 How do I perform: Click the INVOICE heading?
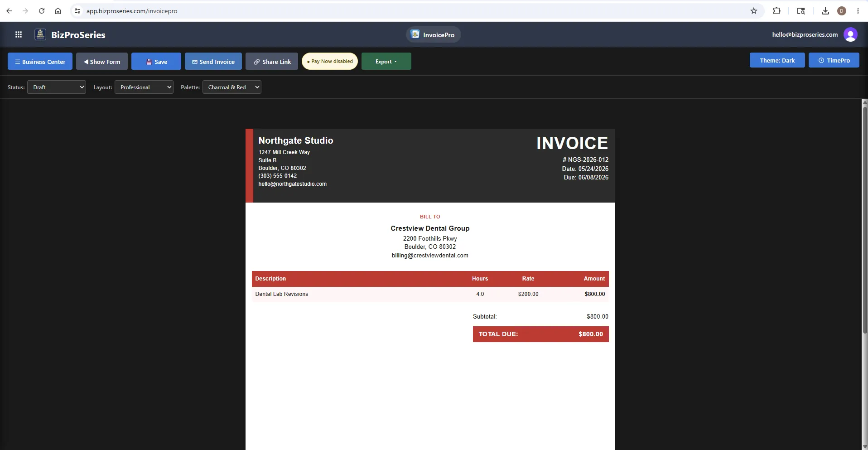click(x=572, y=143)
